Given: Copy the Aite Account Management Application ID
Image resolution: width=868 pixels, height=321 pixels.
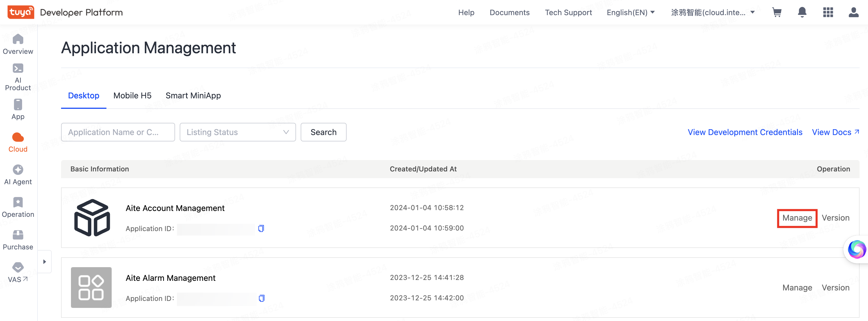Looking at the screenshot, I should (261, 228).
